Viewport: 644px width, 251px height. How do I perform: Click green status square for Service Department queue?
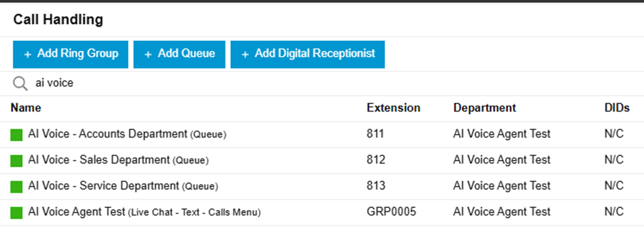click(x=16, y=187)
